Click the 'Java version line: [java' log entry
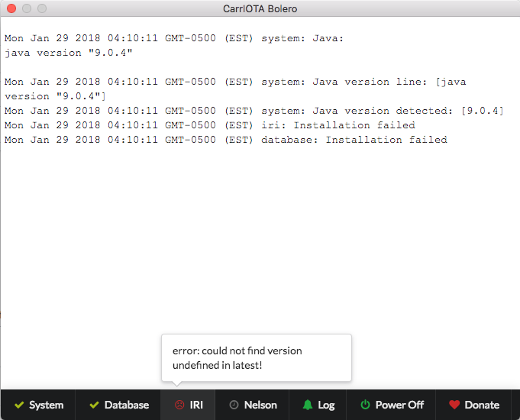Screen dimensions: 520x420 tap(235, 82)
